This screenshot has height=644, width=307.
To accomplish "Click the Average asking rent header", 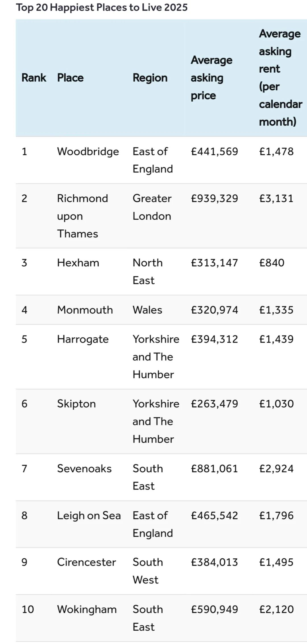I will [x=280, y=78].
